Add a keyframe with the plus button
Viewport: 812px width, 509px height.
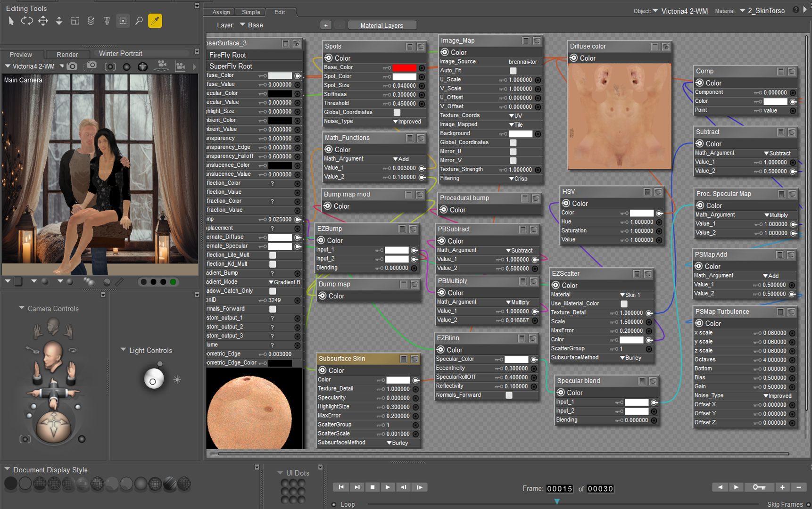pos(782,487)
